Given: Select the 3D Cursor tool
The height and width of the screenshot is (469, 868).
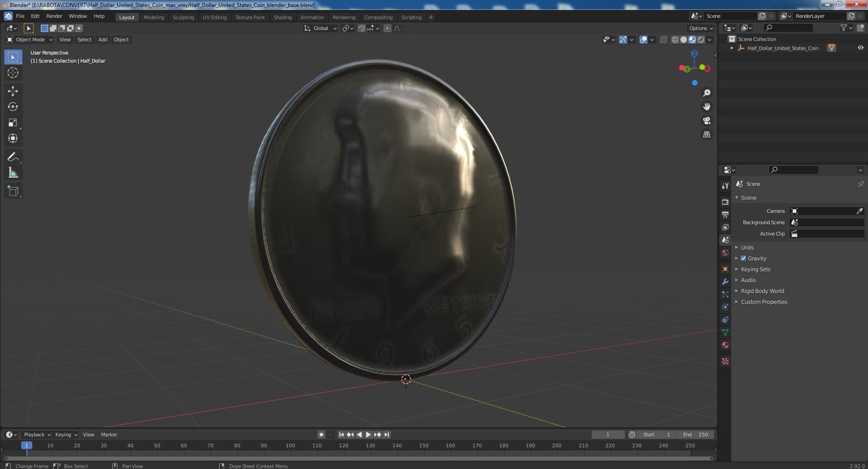Looking at the screenshot, I should (13, 73).
